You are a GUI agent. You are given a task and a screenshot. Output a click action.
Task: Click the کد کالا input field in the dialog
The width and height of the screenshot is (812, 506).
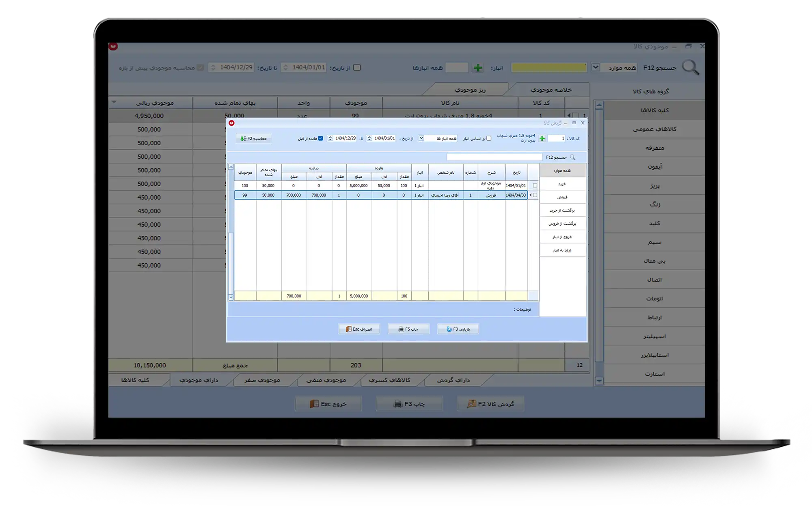point(556,138)
